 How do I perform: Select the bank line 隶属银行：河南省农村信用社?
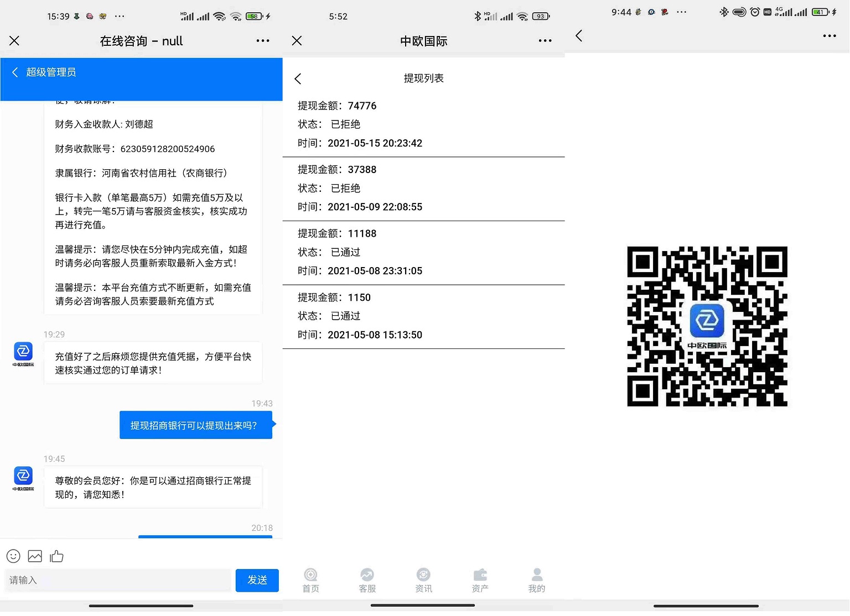[141, 173]
